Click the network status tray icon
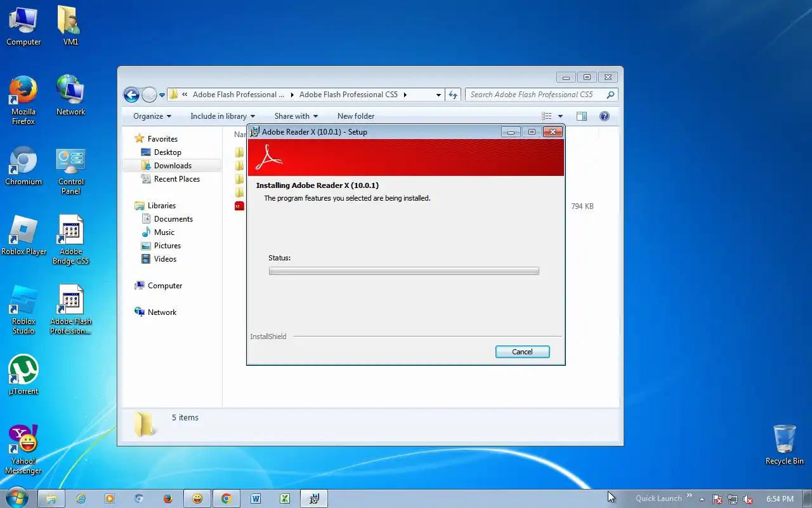812x508 pixels. 733,499
